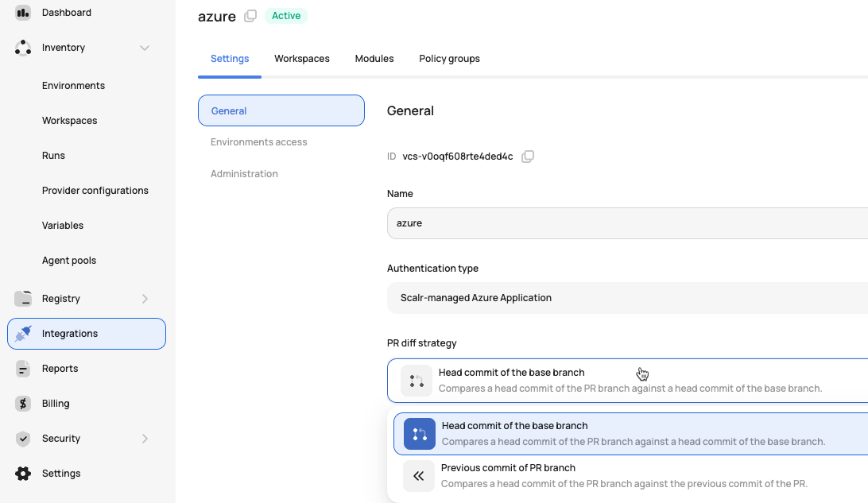Switch to the Settings tab
Screen dimensions: 868x503
tap(230, 59)
